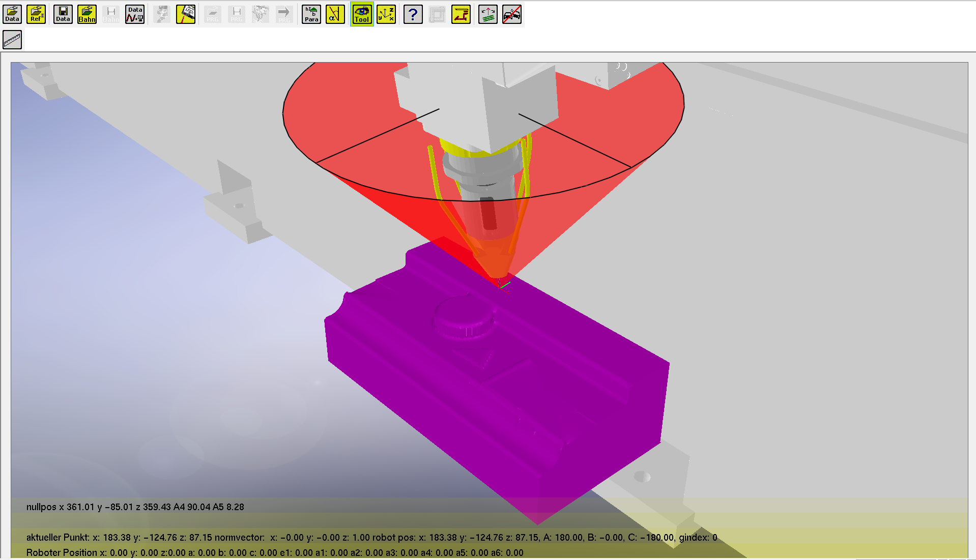Open help with question mark icon
The image size is (976, 560).
pyautogui.click(x=413, y=14)
